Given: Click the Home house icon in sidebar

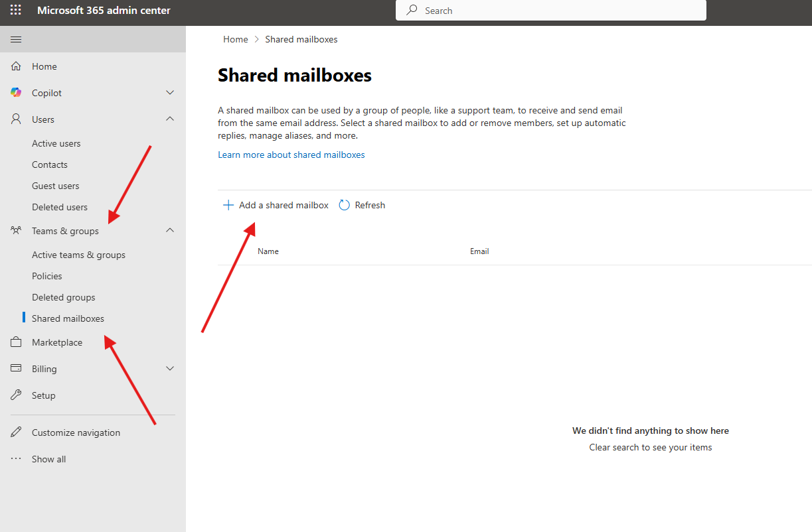Looking at the screenshot, I should (16, 66).
